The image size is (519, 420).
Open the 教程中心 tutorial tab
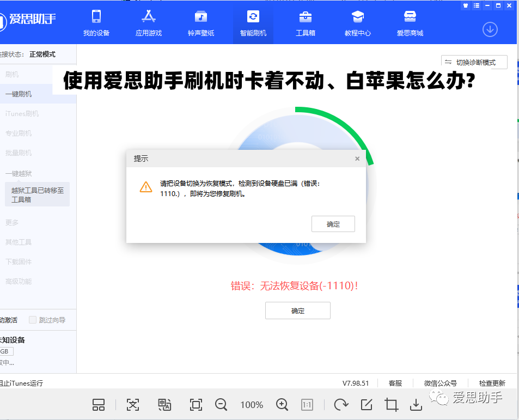[358, 23]
